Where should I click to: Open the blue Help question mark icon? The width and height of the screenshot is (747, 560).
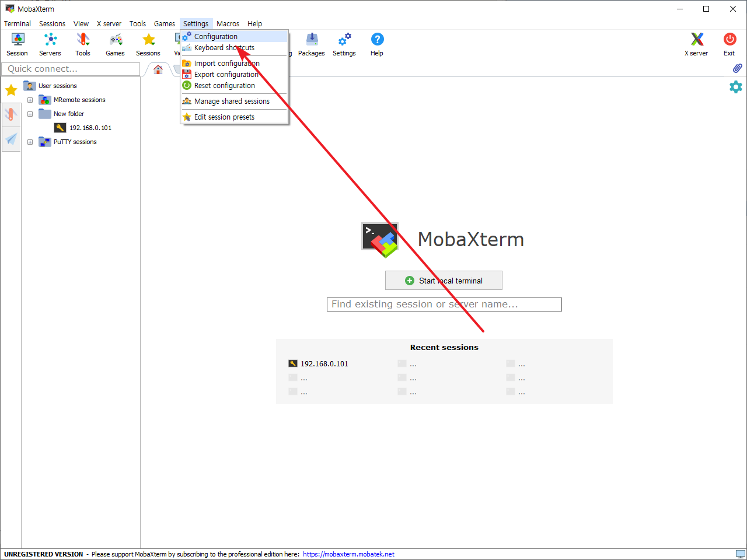click(377, 44)
